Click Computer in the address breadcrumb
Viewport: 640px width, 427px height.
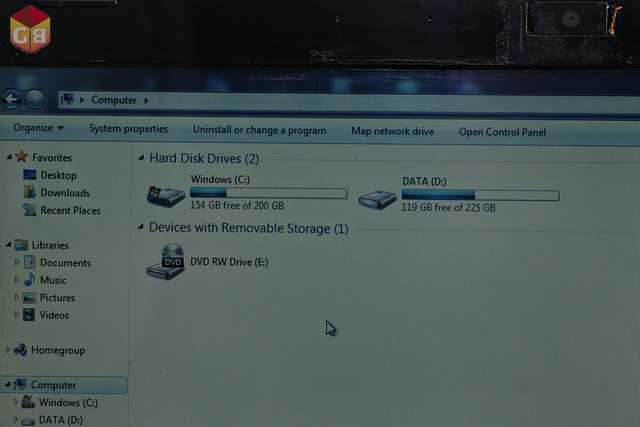tap(113, 100)
